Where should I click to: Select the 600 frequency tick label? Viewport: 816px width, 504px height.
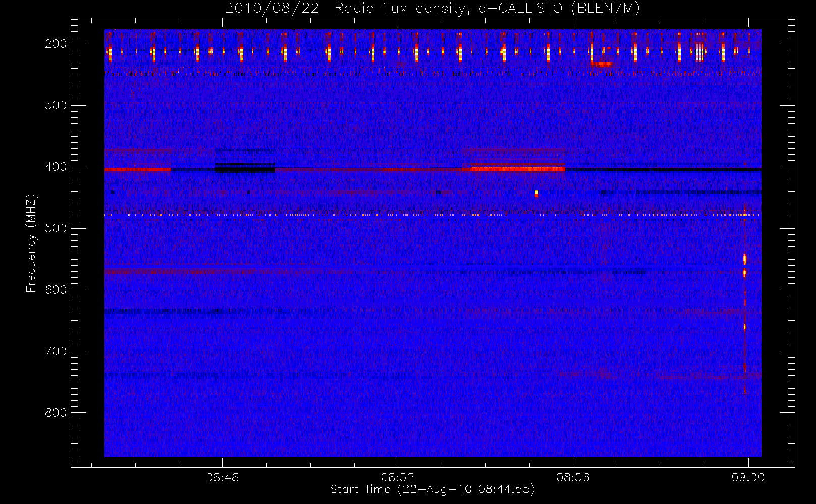pyautogui.click(x=56, y=290)
